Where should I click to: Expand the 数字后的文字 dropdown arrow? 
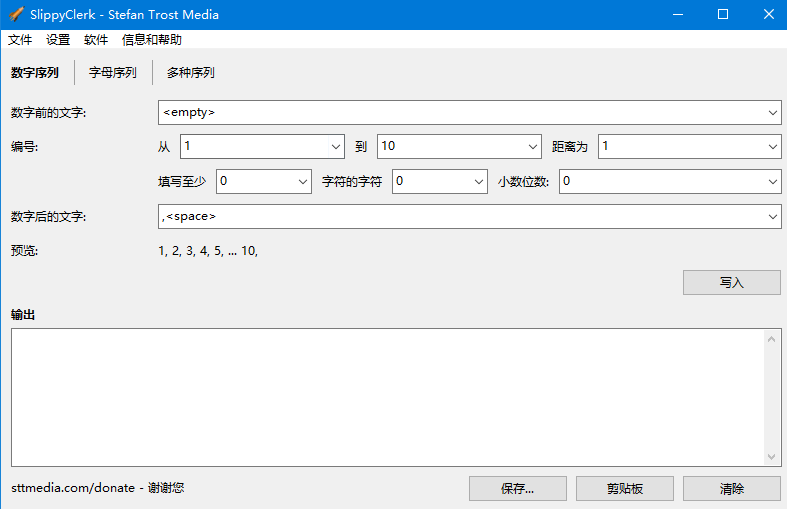tap(772, 216)
